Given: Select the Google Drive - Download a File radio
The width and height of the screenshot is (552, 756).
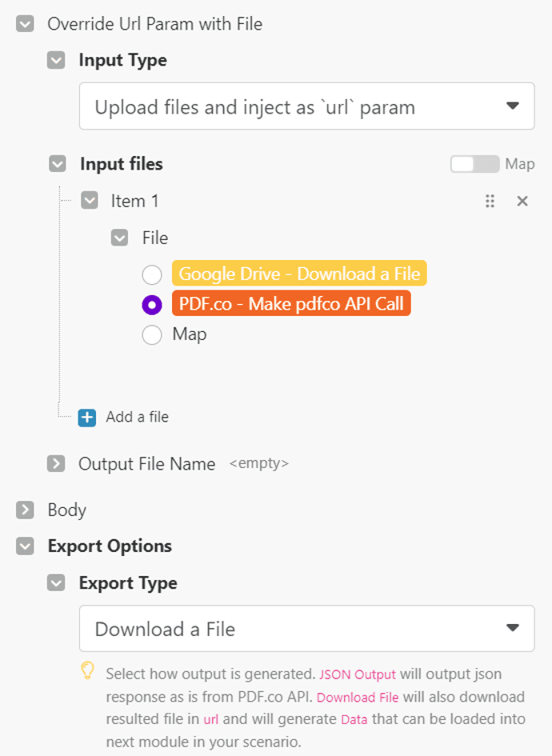Looking at the screenshot, I should coord(151,274).
